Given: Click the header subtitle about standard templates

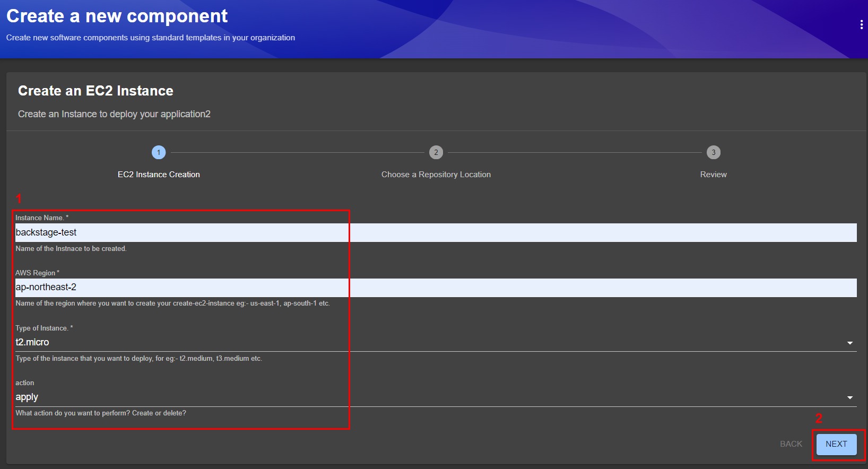Looking at the screenshot, I should coord(151,38).
